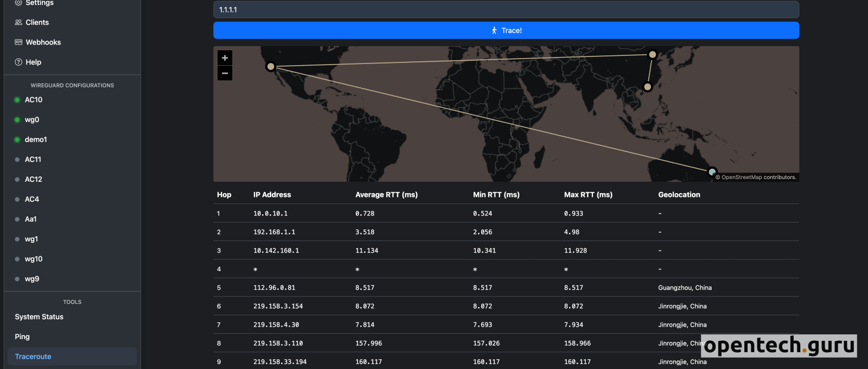Click the Webhooks icon in sidebar
Viewport: 868px width, 369px height.
click(x=18, y=42)
